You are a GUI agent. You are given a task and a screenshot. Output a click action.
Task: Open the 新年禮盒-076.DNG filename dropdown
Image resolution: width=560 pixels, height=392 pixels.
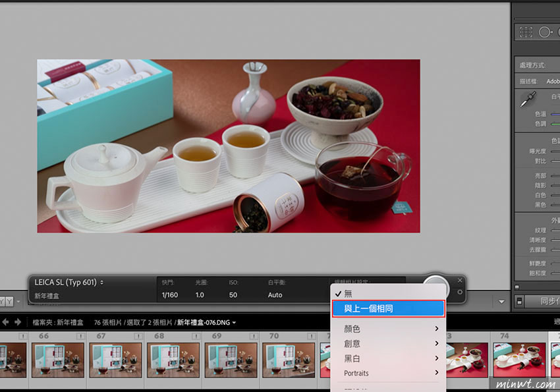coord(206,322)
